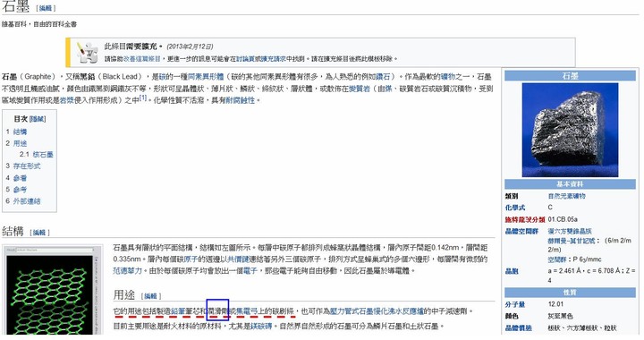Open the graphite mineral photo in the infobox
This screenshot has height=340, width=644.
pos(570,130)
